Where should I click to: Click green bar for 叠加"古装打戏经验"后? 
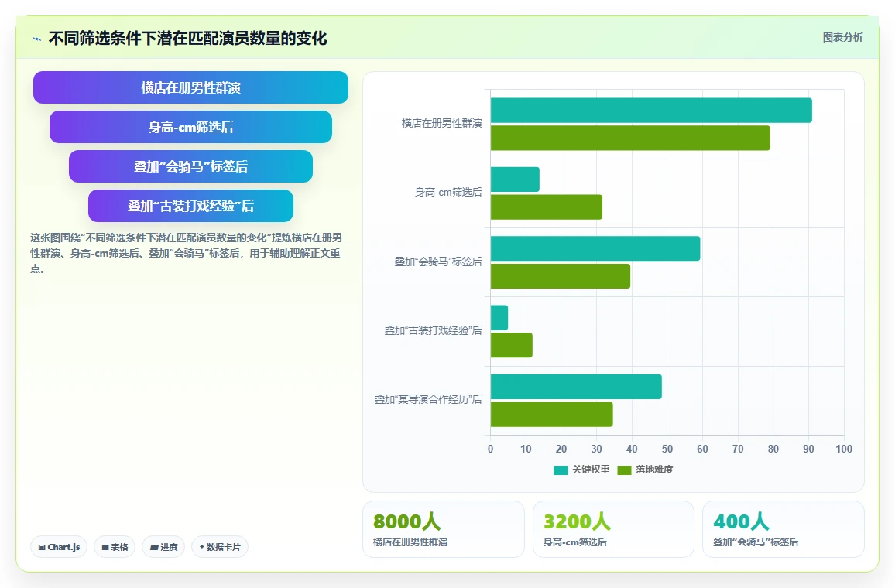(512, 346)
